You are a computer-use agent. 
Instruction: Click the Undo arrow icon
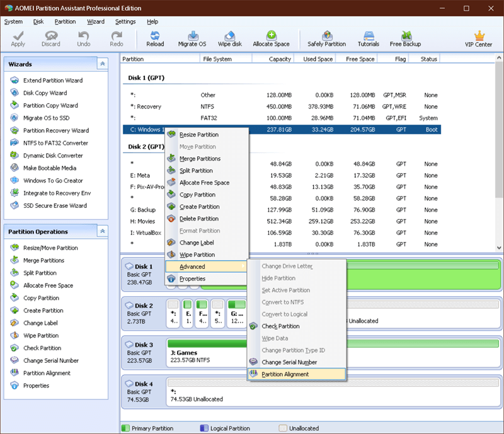tap(84, 35)
